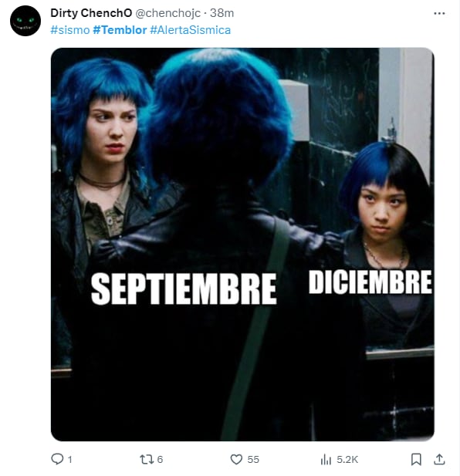This screenshot has height=476, width=460.
Task: Click the 38m timestamp
Action: point(222,13)
